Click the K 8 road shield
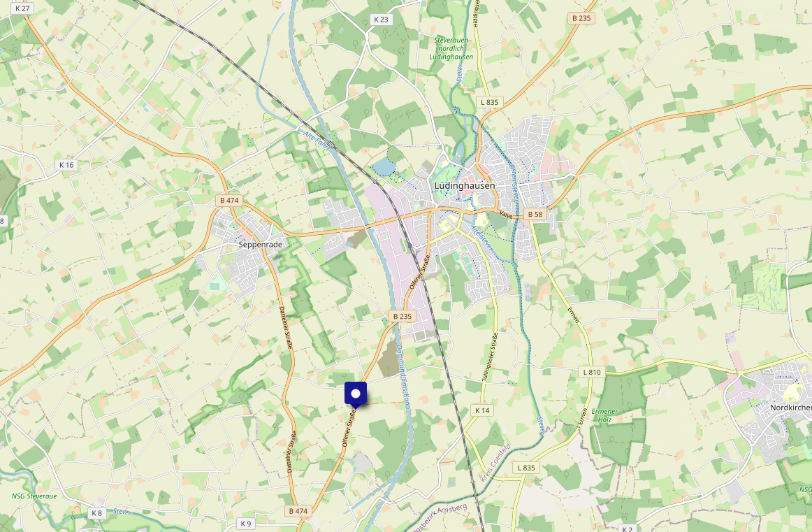 pyautogui.click(x=96, y=513)
